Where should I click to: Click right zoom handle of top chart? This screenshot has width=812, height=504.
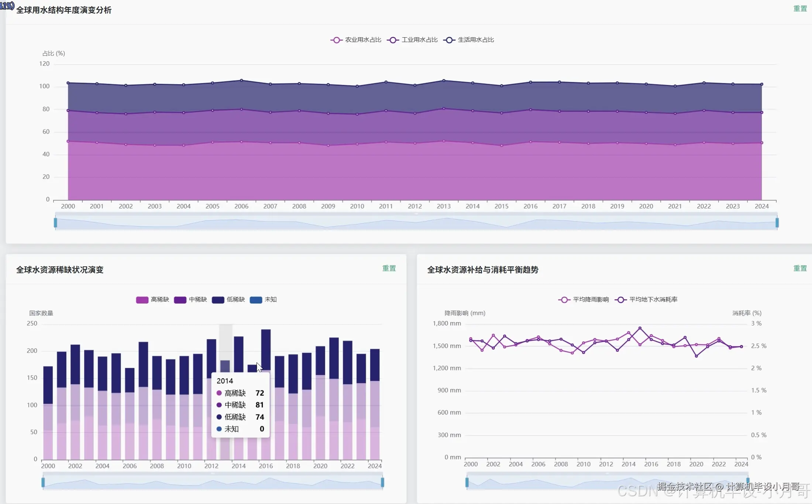pos(777,222)
